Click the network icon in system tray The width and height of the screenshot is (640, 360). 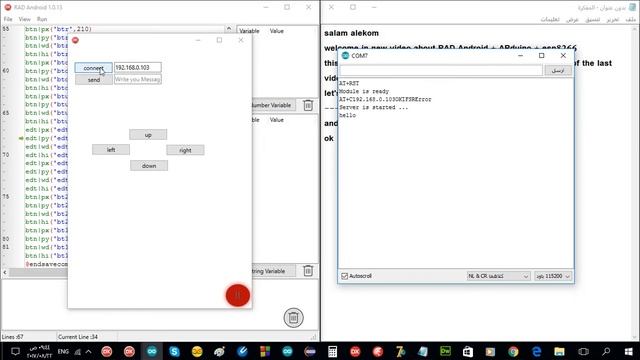(78, 351)
